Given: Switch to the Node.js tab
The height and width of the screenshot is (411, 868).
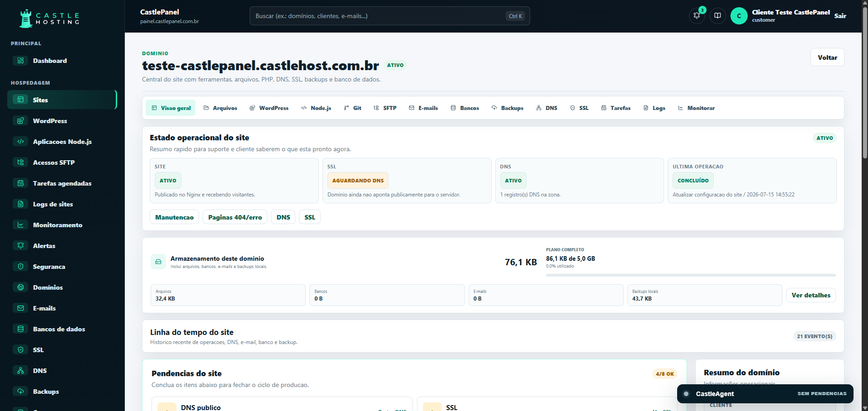Looking at the screenshot, I should pos(316,108).
